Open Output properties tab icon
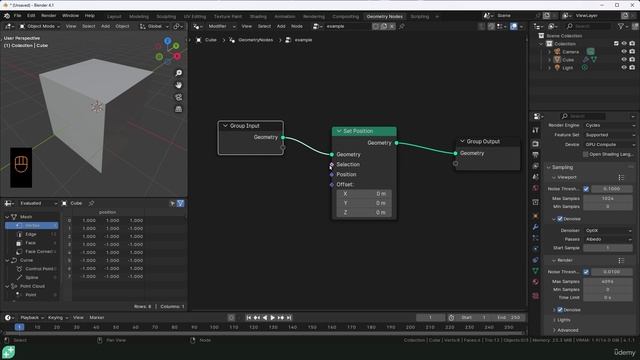640x360 pixels. (536, 155)
